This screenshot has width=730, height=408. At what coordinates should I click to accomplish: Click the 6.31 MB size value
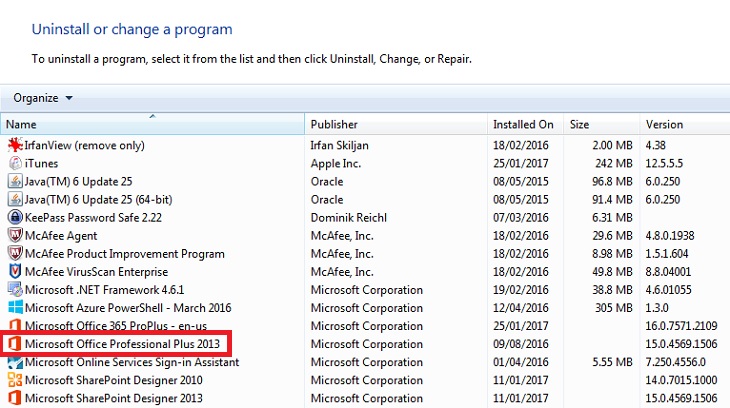pyautogui.click(x=612, y=218)
